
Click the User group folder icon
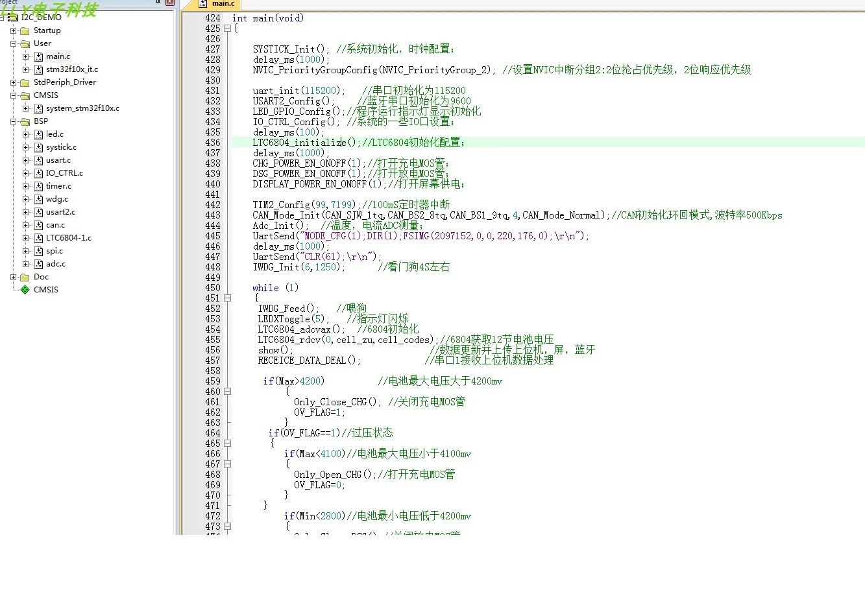(x=25, y=43)
